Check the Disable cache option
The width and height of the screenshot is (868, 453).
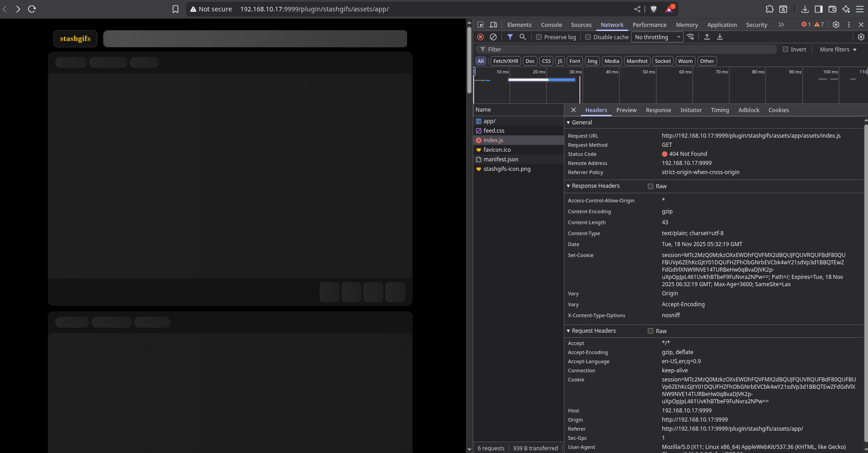588,37
